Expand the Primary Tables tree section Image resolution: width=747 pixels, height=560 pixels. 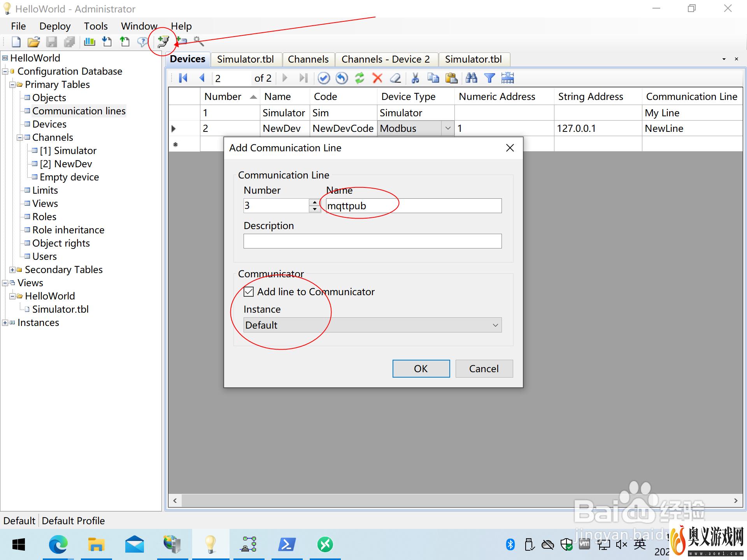13,84
